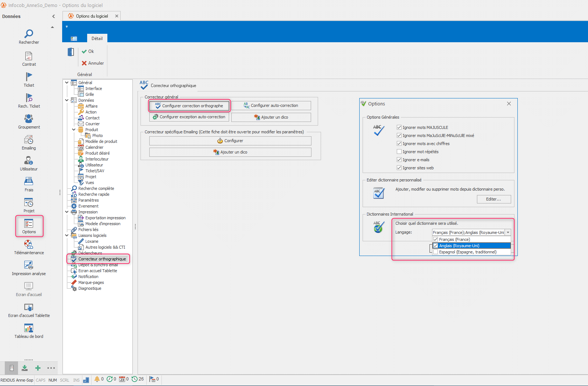This screenshot has width=588, height=386.
Task: Uncheck Ignorer mots MAJUSCULE option
Action: click(x=399, y=127)
